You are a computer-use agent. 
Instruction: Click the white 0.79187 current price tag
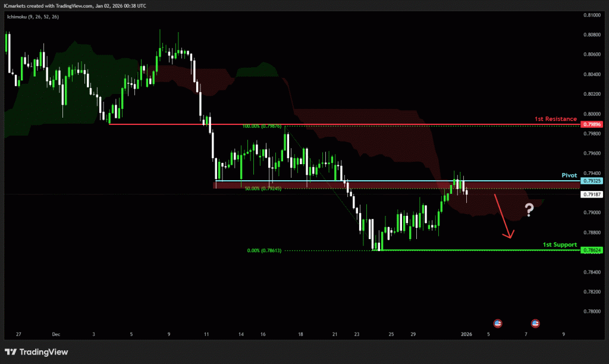[x=593, y=194]
